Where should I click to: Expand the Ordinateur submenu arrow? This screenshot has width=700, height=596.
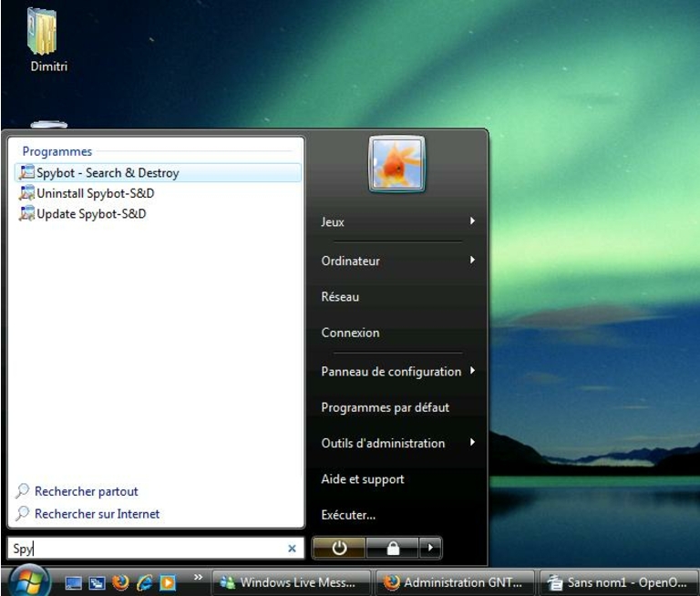pyautogui.click(x=472, y=260)
